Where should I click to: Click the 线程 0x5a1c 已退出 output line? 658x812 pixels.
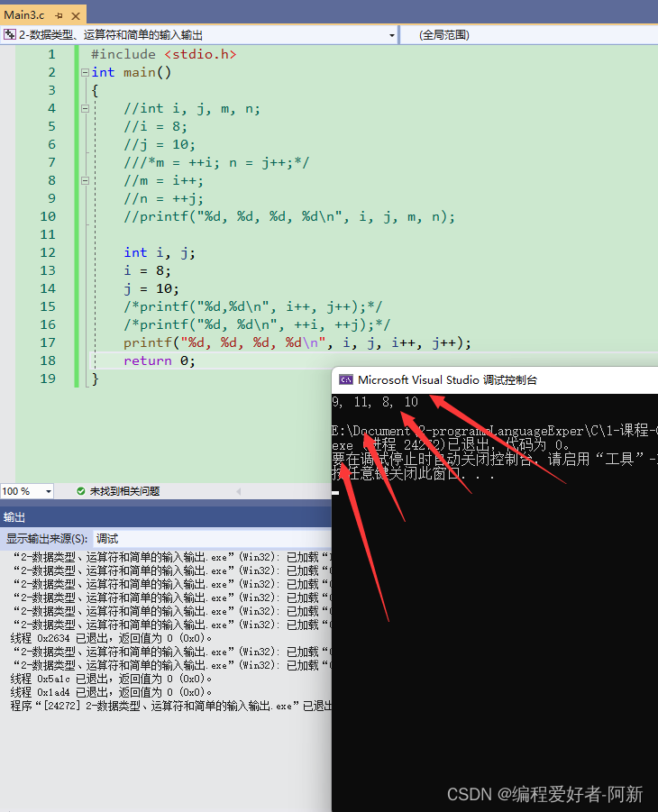coord(111,679)
